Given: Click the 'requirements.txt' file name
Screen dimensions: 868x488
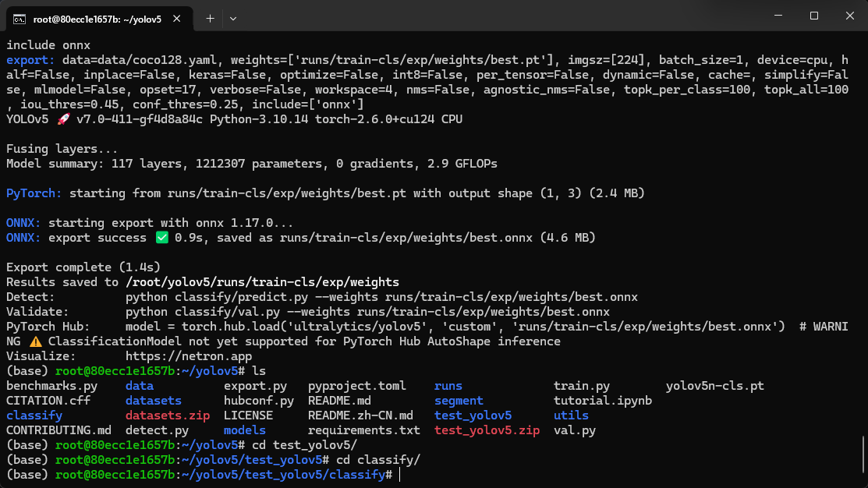Looking at the screenshot, I should coord(364,430).
